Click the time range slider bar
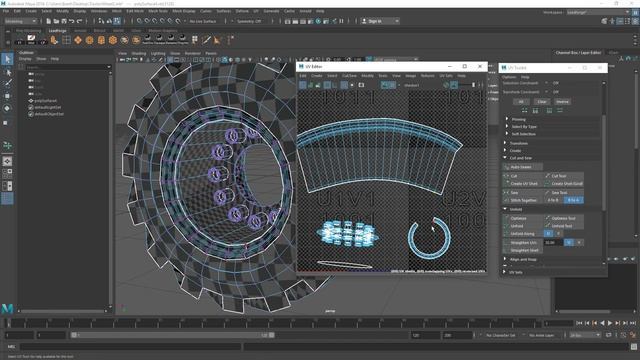640x360 pixels. pyautogui.click(x=173, y=335)
